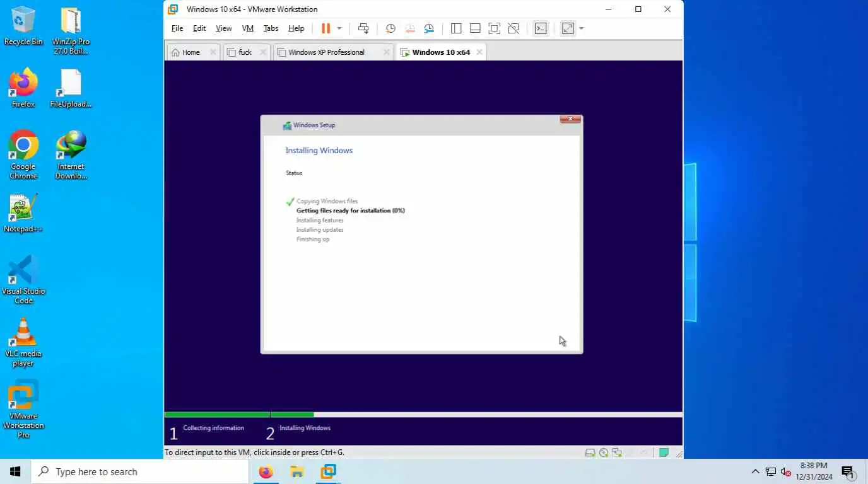The height and width of the screenshot is (484, 868).
Task: Click the VMware Workstation title bar icon
Action: tap(173, 9)
